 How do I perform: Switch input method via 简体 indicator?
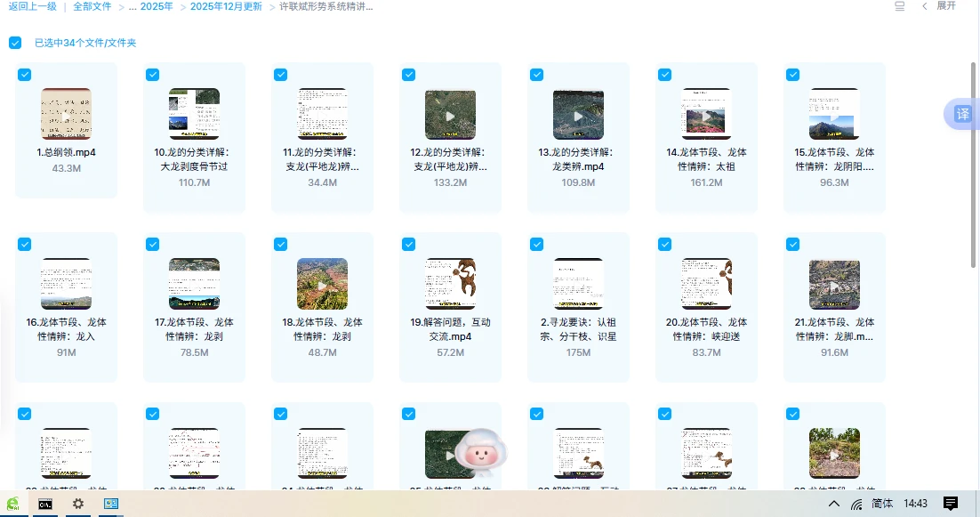pyautogui.click(x=881, y=503)
